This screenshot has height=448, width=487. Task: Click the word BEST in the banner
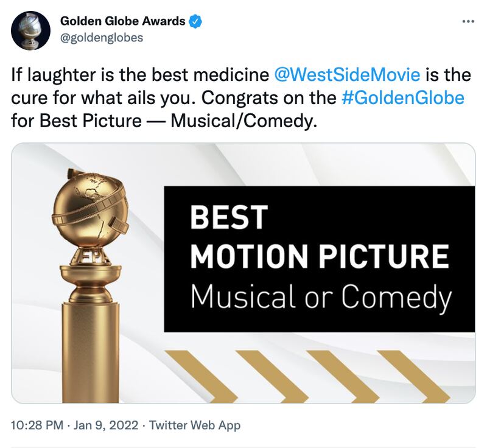[229, 218]
